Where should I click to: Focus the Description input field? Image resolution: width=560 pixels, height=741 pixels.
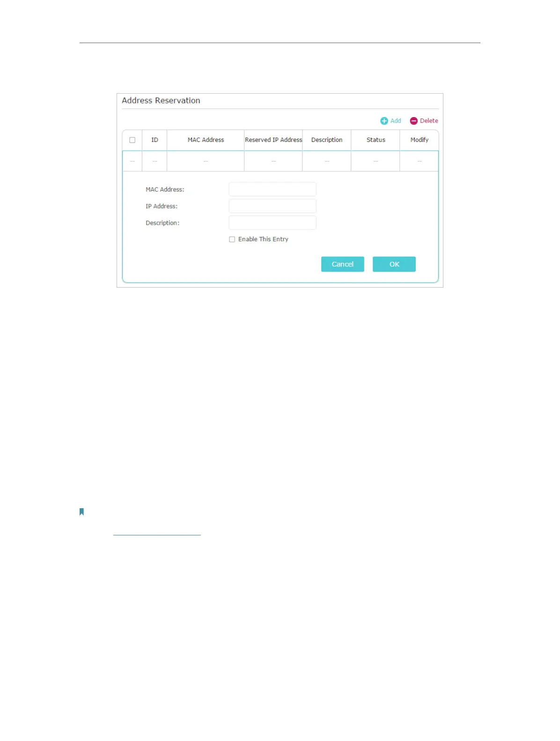pyautogui.click(x=273, y=222)
